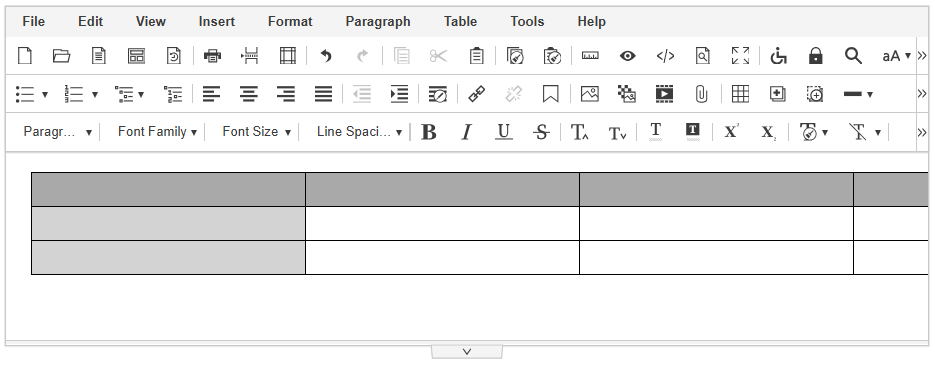Open the File menu

click(33, 21)
